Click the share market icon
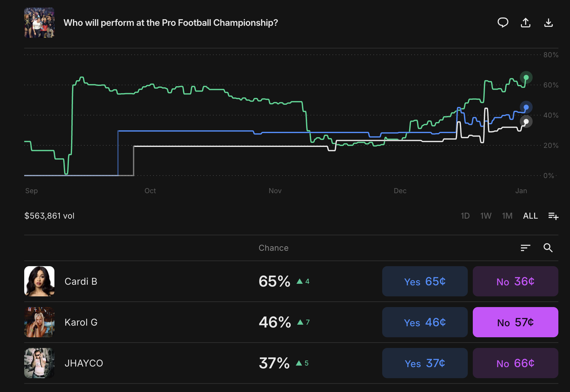Image resolution: width=570 pixels, height=392 pixels. coord(526,22)
